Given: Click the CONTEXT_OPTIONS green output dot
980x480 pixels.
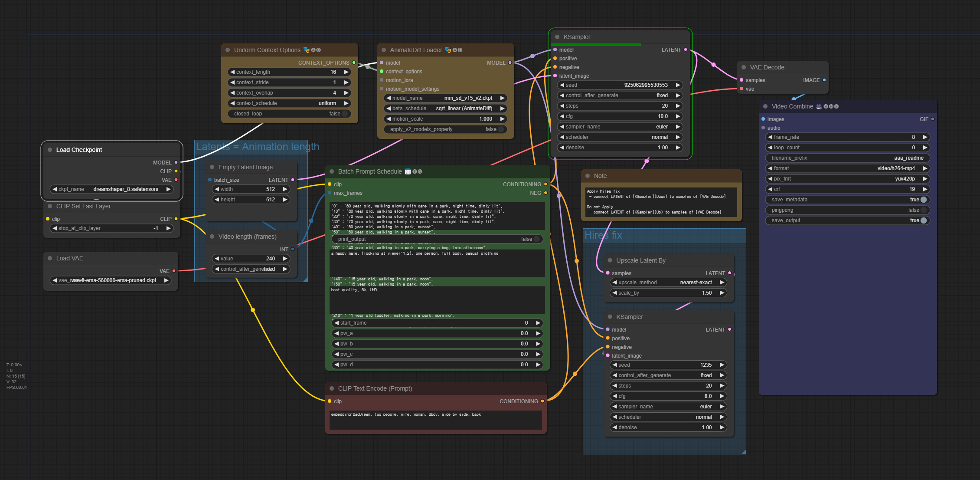Looking at the screenshot, I should 354,62.
